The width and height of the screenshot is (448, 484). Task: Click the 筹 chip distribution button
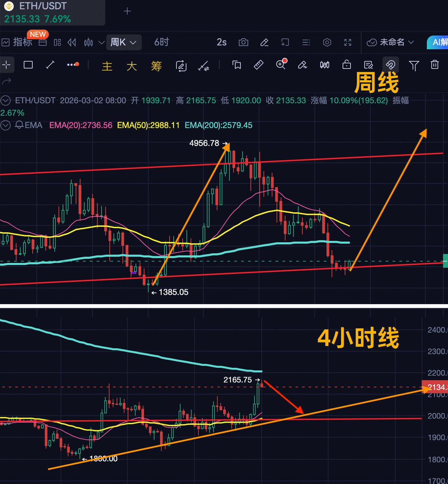(156, 66)
